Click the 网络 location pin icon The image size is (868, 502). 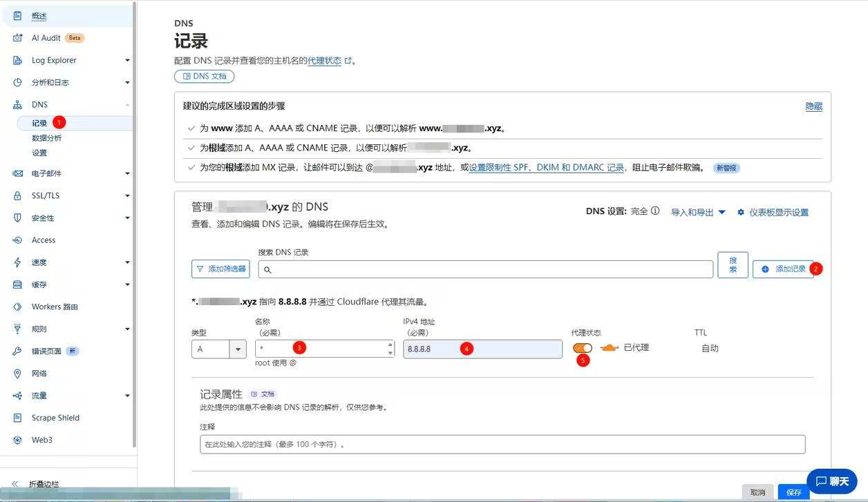pos(18,374)
